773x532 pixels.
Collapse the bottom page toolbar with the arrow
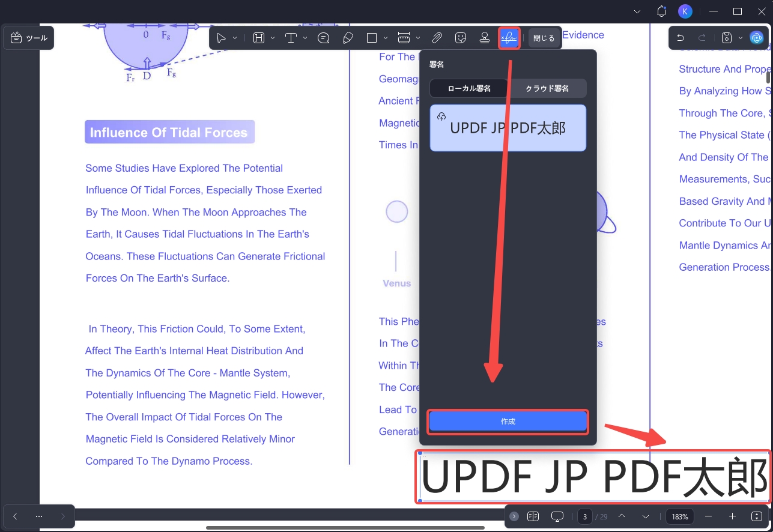tap(514, 516)
